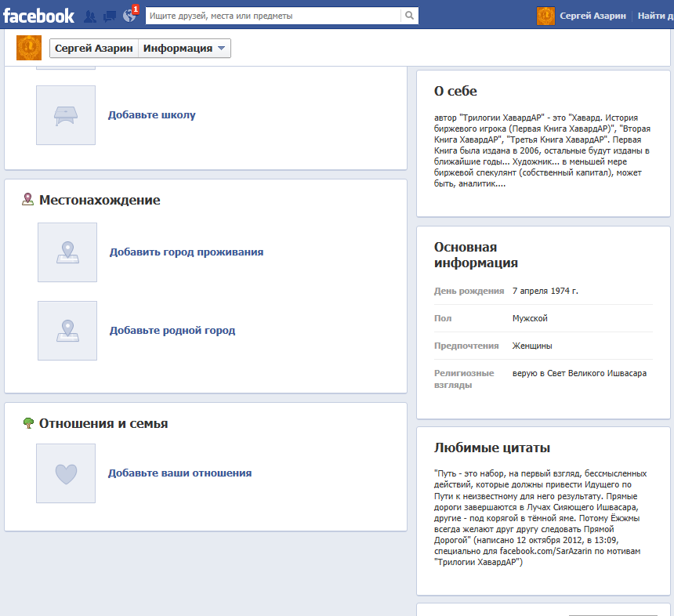The height and width of the screenshot is (616, 674).
Task: Click the search magnifier button
Action: (410, 16)
